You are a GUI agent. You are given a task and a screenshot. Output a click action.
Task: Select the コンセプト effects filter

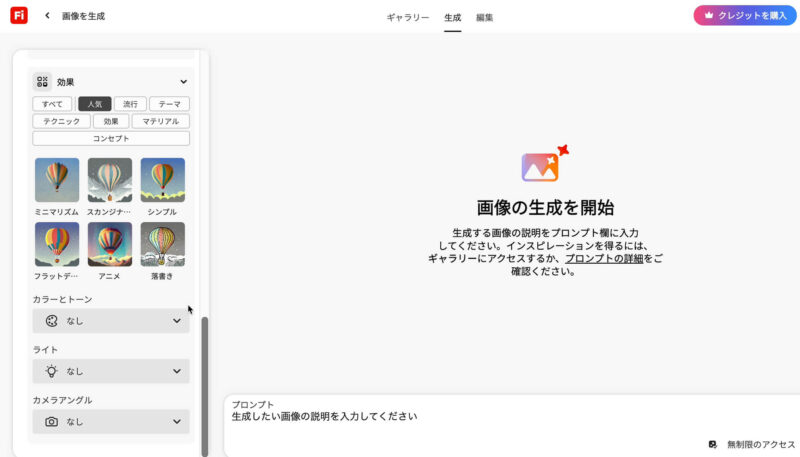pyautogui.click(x=111, y=139)
